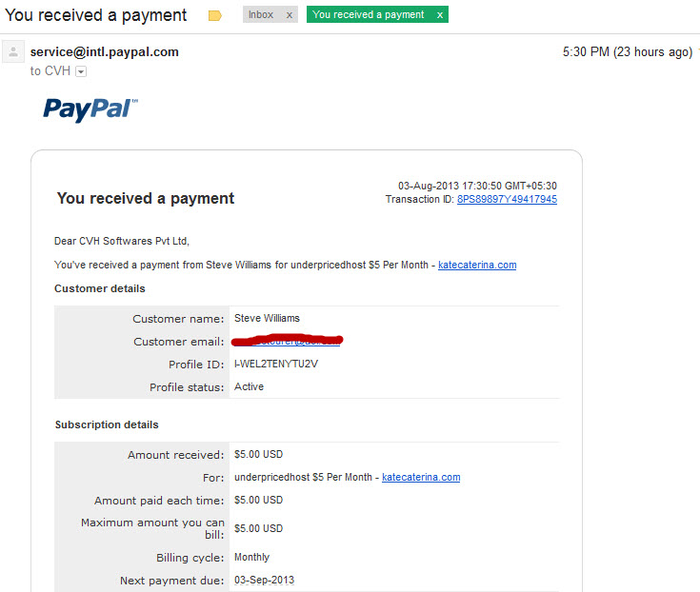Click the PayPal logo
This screenshot has width=700, height=592.
point(90,109)
